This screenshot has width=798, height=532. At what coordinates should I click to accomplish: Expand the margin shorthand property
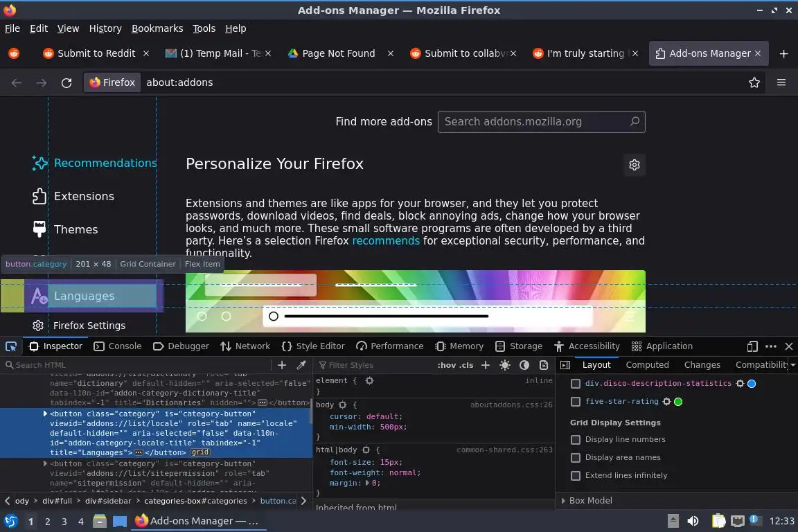[367, 483]
